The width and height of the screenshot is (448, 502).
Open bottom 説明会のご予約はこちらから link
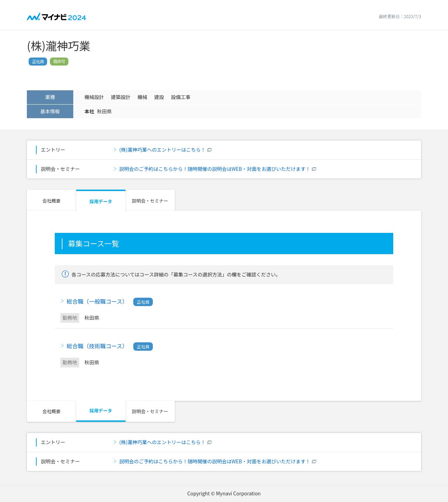(x=214, y=462)
